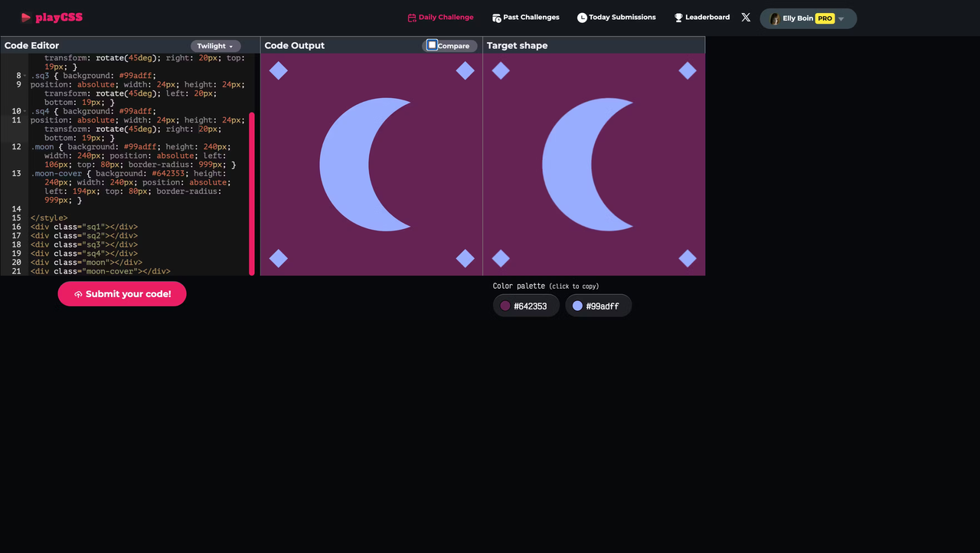Open the Leaderboard trophy icon
This screenshot has height=553, width=980.
(x=677, y=17)
